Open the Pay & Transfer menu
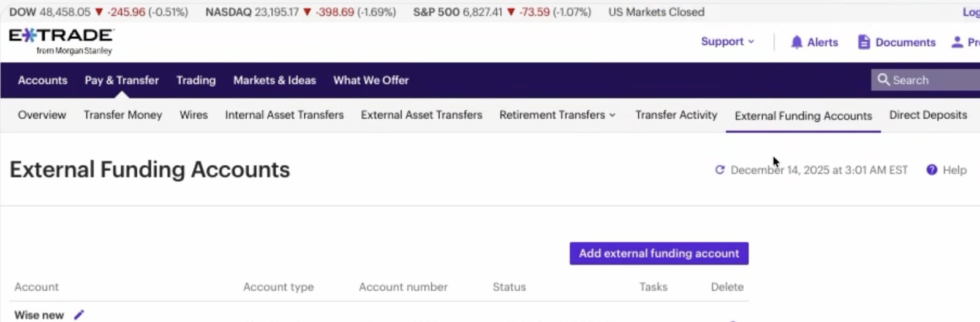This screenshot has width=980, height=322. pyautogui.click(x=121, y=80)
